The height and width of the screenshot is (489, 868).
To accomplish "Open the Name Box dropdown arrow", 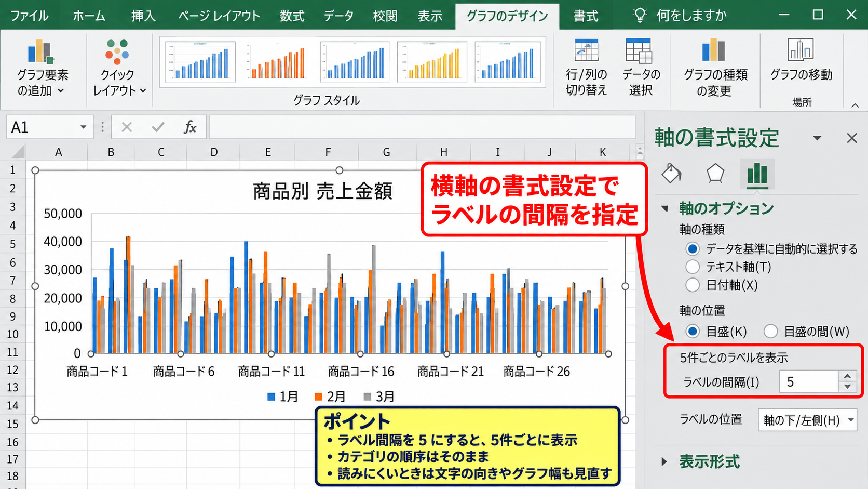I will tap(83, 127).
